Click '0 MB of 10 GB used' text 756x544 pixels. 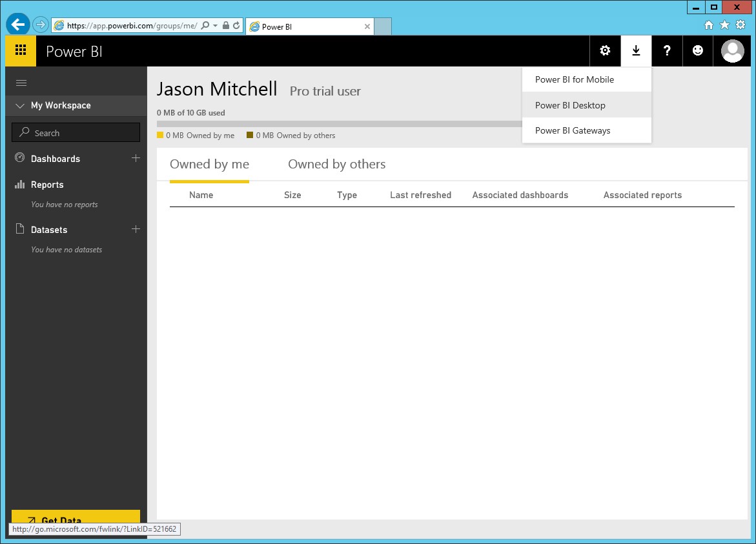point(191,113)
